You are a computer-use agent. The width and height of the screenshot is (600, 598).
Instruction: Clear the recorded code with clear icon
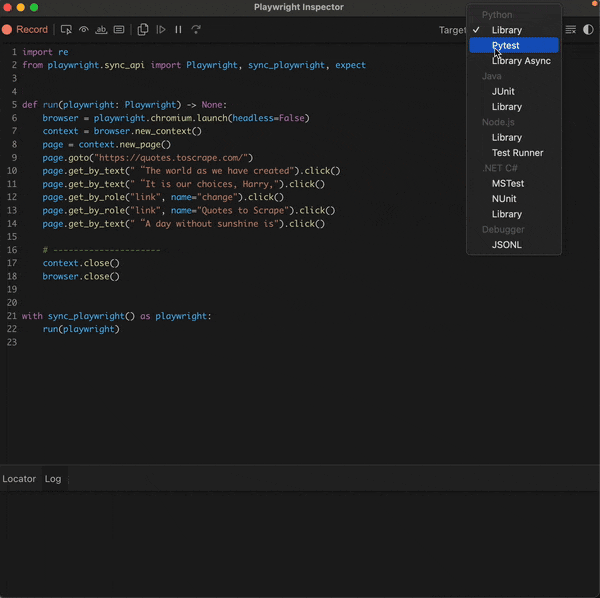(x=570, y=29)
